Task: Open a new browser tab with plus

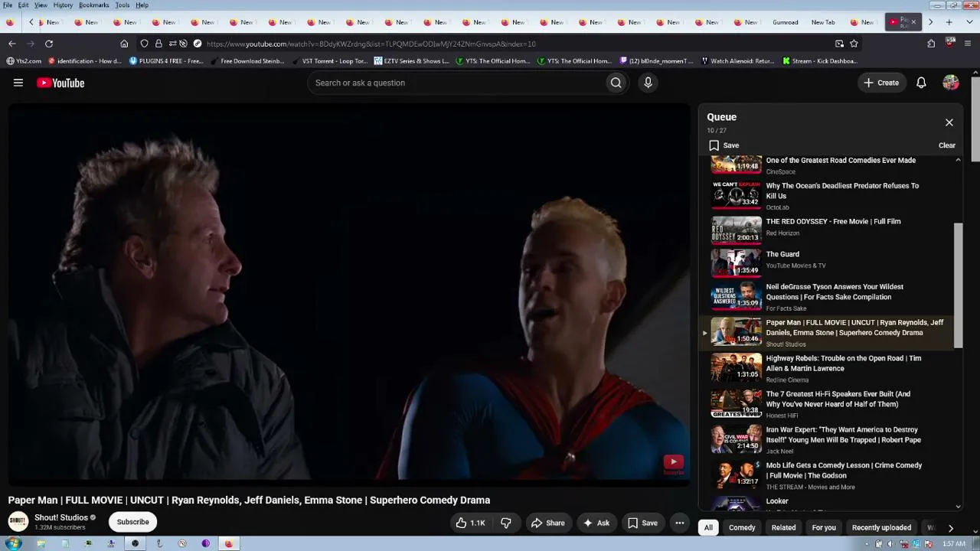Action: click(949, 22)
